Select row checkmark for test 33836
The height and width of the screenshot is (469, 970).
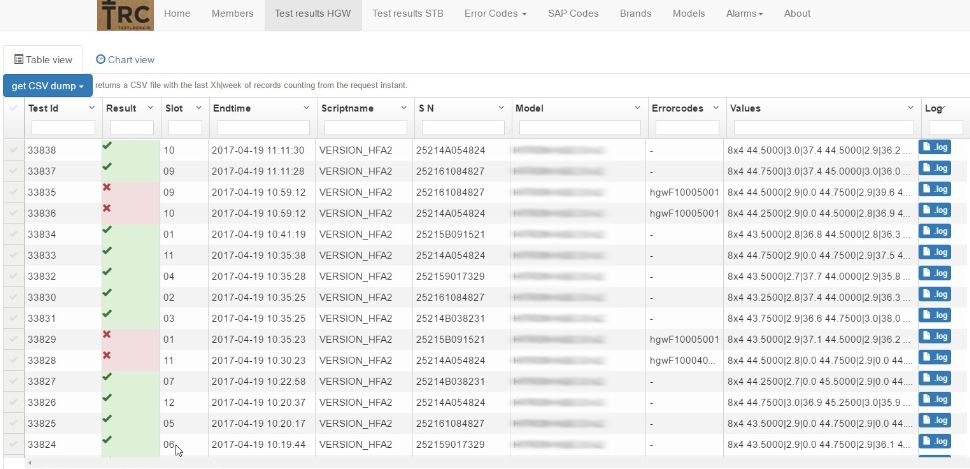pos(13,213)
